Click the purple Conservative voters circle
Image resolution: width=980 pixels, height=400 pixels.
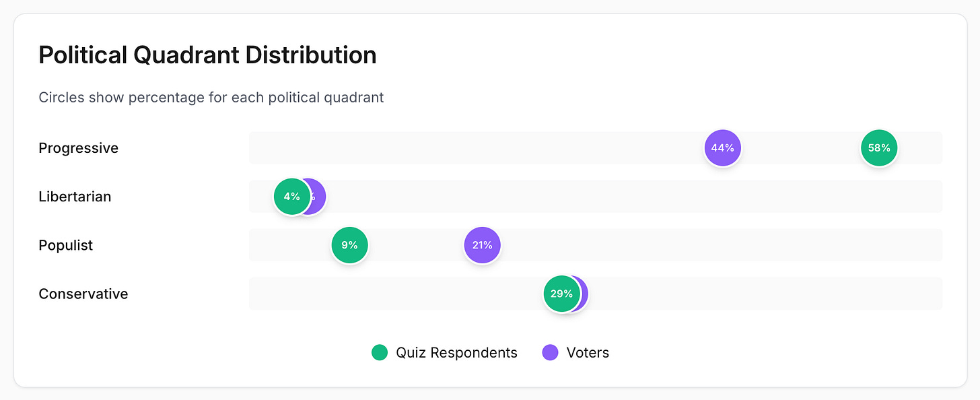pyautogui.click(x=583, y=294)
